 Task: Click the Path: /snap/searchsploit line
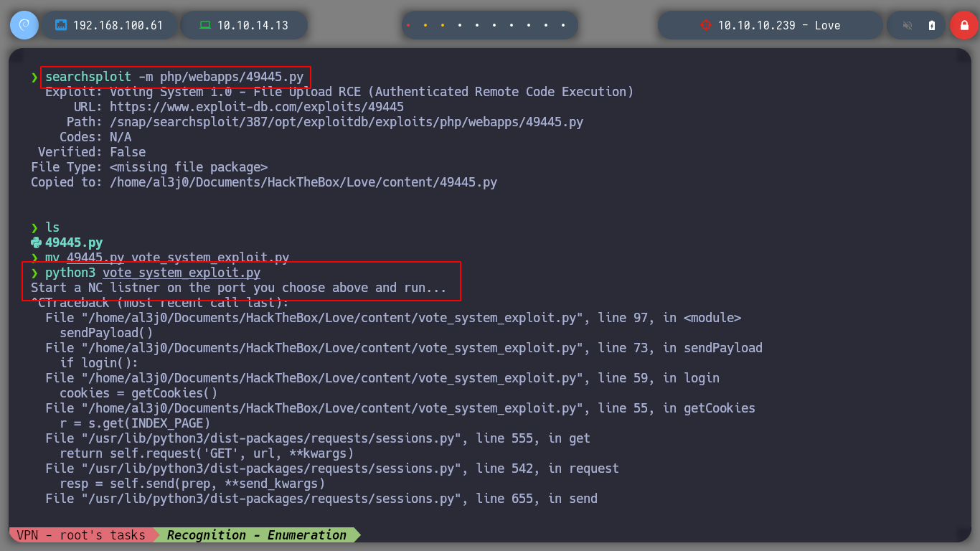pyautogui.click(x=325, y=122)
